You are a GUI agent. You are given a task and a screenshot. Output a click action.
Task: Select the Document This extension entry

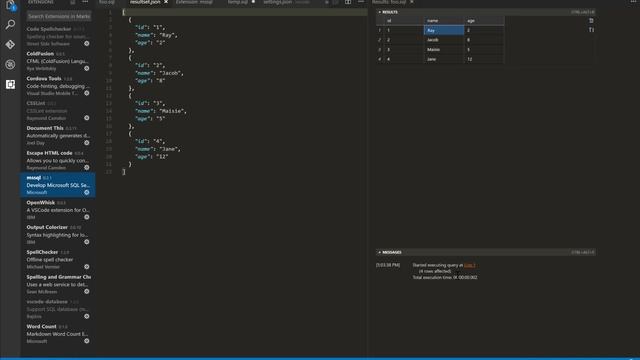pyautogui.click(x=58, y=136)
